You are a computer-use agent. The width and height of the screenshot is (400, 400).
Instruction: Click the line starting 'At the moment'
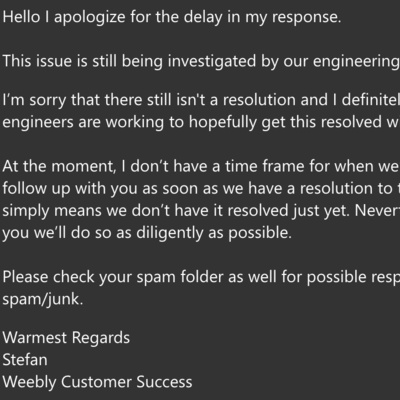[x=201, y=166]
